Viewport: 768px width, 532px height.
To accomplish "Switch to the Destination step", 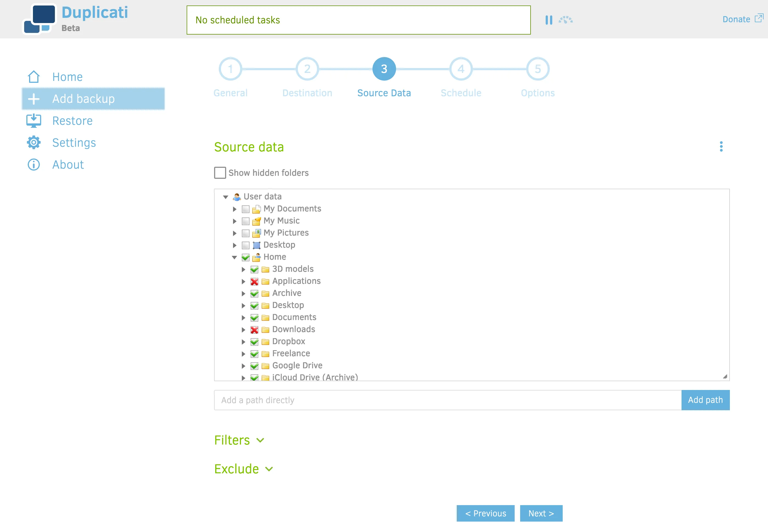I will coord(307,69).
